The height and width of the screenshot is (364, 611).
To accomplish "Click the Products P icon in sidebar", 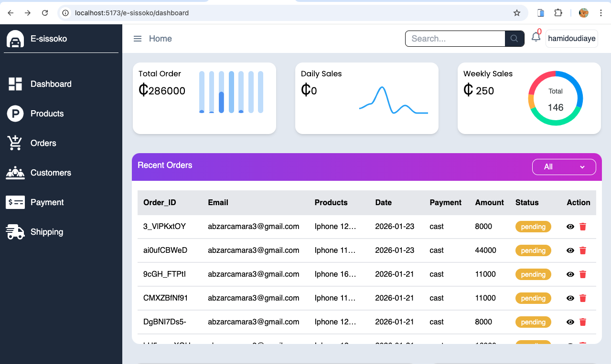I will [15, 114].
